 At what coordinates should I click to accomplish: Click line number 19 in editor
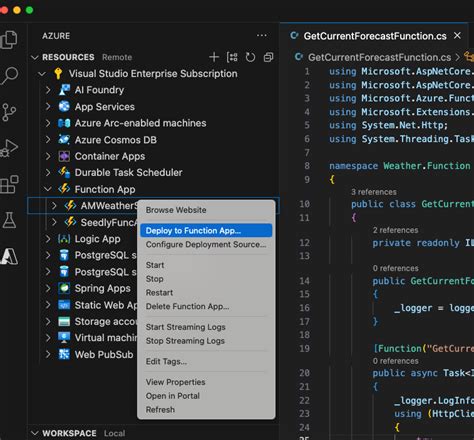305,349
